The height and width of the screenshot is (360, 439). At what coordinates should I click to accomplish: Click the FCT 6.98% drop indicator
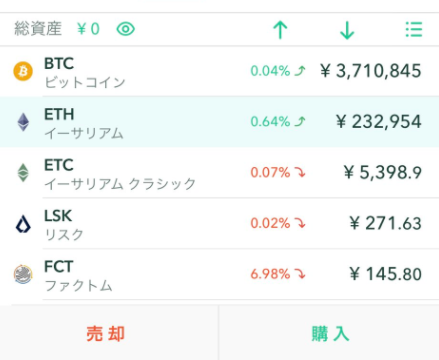(x=278, y=274)
